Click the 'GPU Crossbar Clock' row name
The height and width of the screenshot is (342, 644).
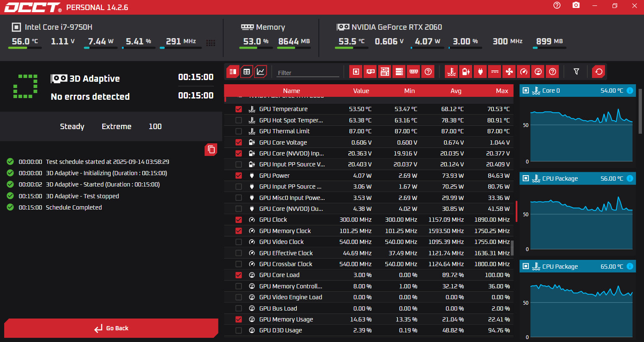(286, 264)
